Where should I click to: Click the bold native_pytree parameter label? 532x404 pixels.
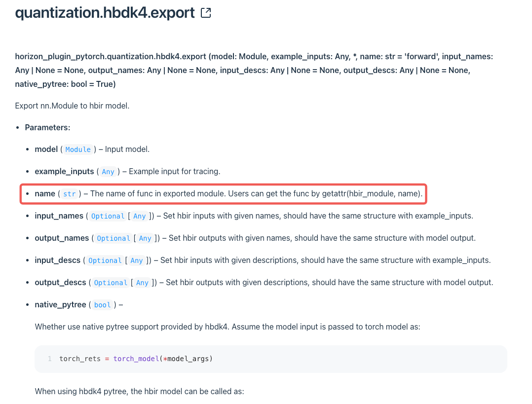pos(60,305)
